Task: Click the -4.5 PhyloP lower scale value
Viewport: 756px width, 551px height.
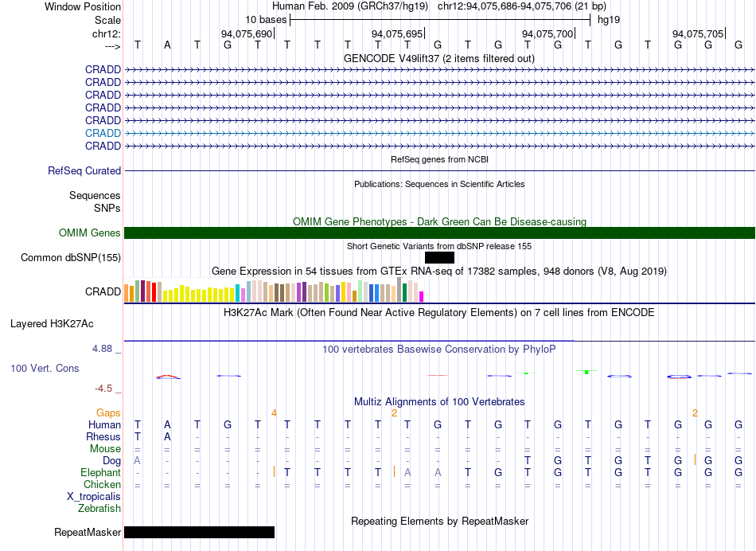Action: coord(103,389)
